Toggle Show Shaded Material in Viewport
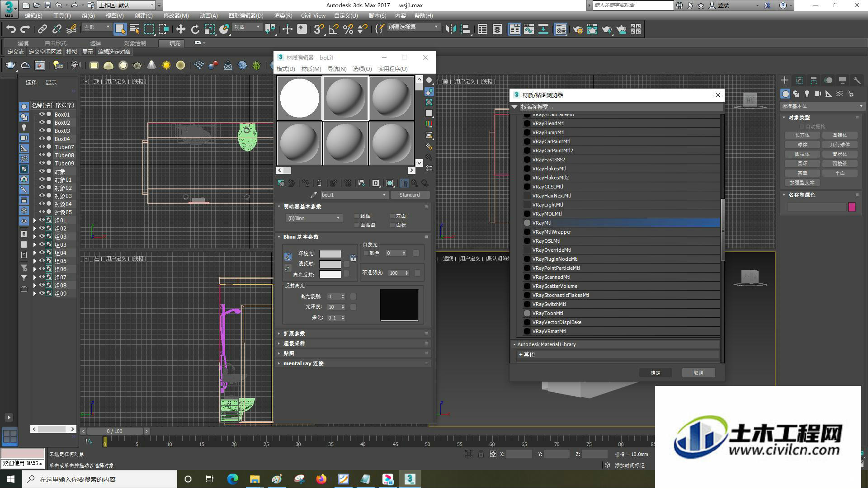 390,183
